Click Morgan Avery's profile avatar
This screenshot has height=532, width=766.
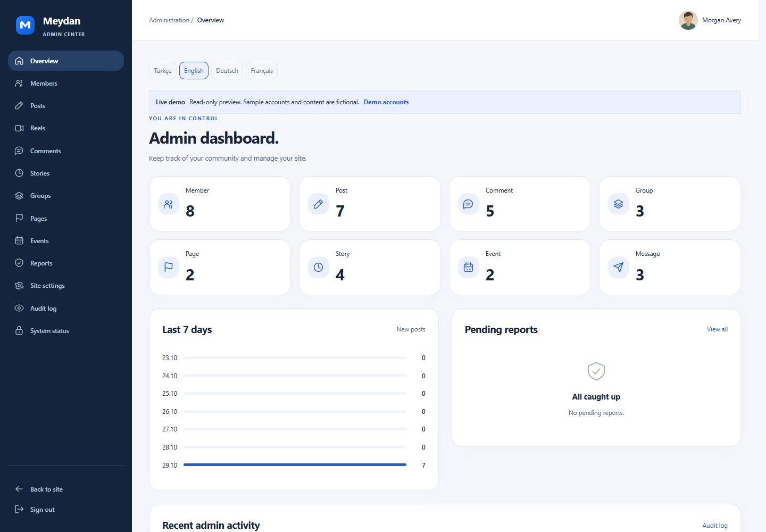pos(688,20)
